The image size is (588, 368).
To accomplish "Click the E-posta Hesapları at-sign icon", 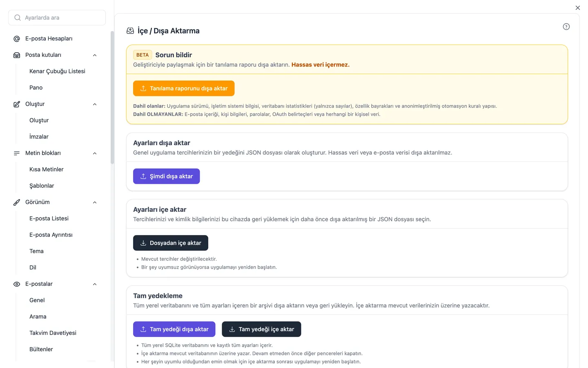I will pyautogui.click(x=17, y=39).
